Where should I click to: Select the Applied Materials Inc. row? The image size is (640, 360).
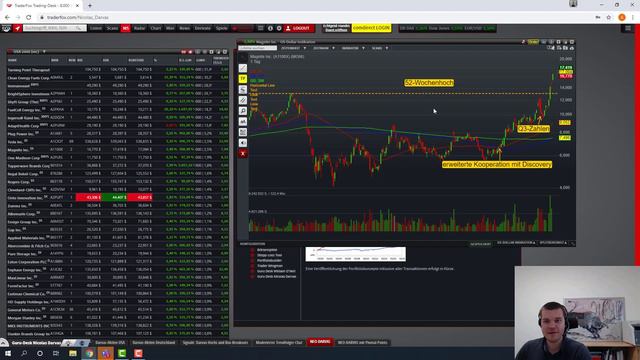point(118,238)
